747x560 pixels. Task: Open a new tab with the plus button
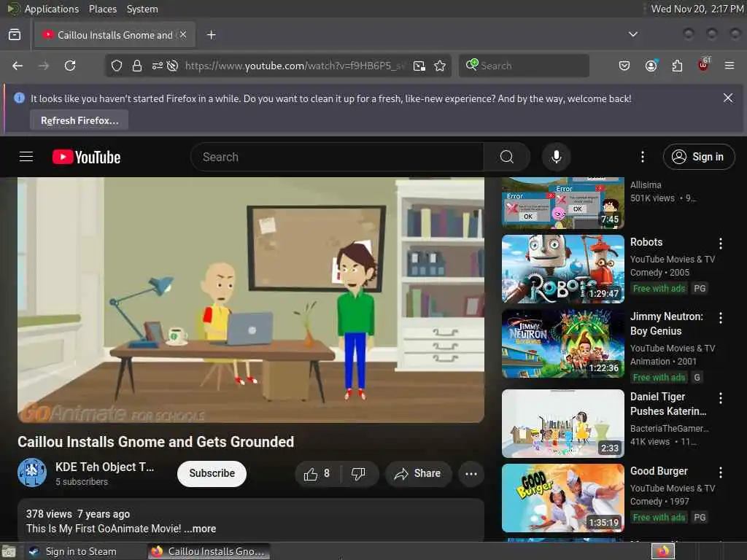point(211,35)
